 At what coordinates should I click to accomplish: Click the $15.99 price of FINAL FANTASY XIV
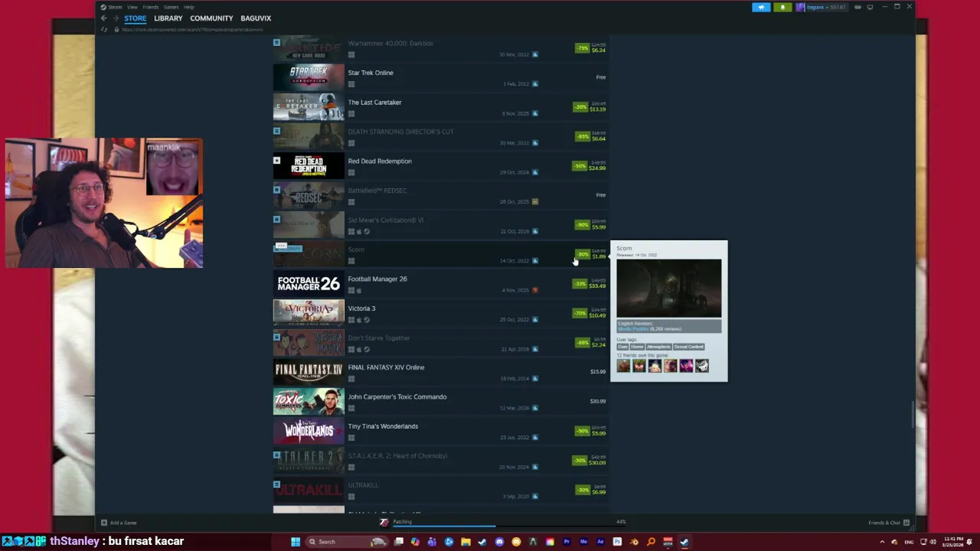tap(598, 372)
